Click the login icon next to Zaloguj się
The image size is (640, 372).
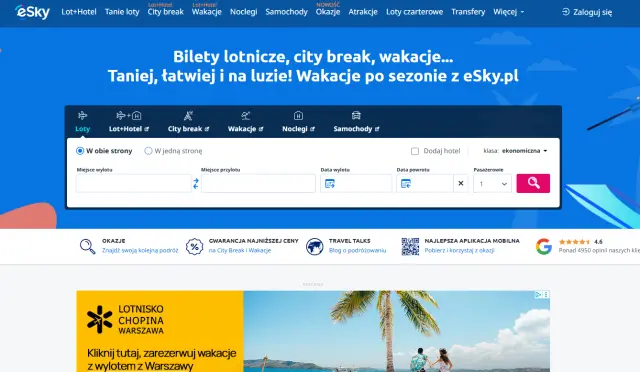click(x=566, y=12)
